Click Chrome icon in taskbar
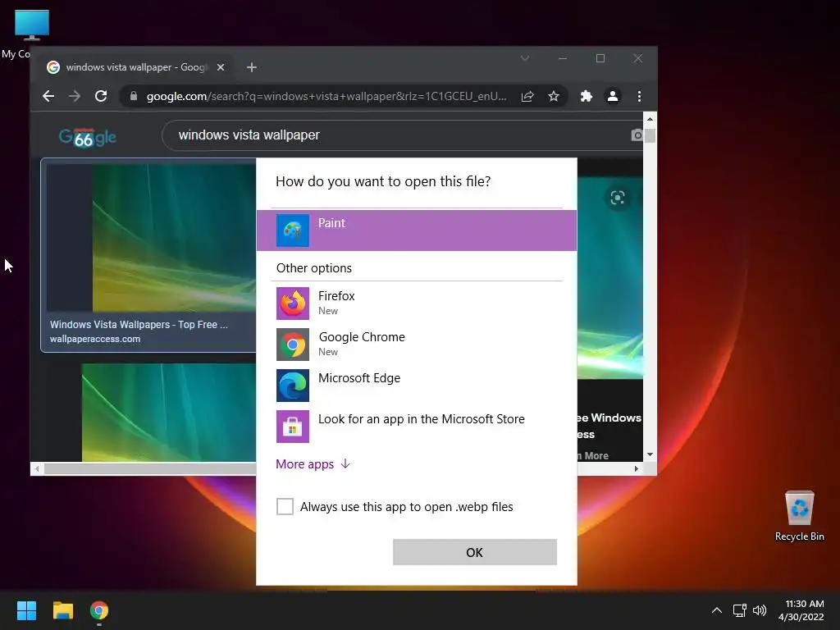Viewport: 840px width, 630px height. [x=99, y=610]
